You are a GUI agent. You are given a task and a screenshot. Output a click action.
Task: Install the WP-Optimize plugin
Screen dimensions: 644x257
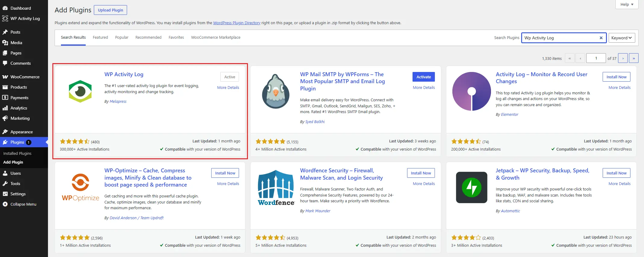click(225, 173)
